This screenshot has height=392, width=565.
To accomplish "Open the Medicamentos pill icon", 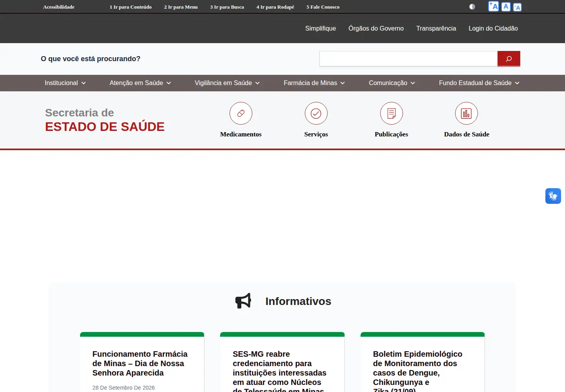I will click(x=241, y=113).
